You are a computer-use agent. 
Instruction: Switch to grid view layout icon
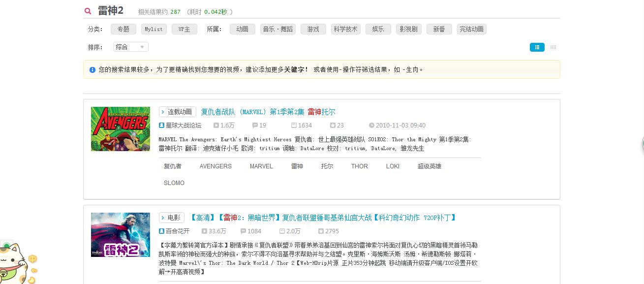pyautogui.click(x=553, y=47)
